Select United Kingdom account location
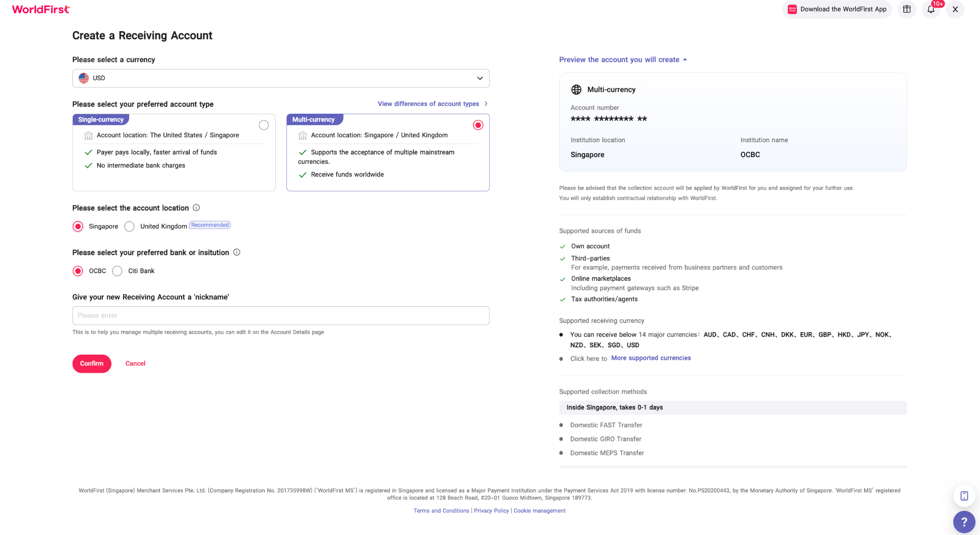Viewport: 980px width, 535px height. point(130,226)
